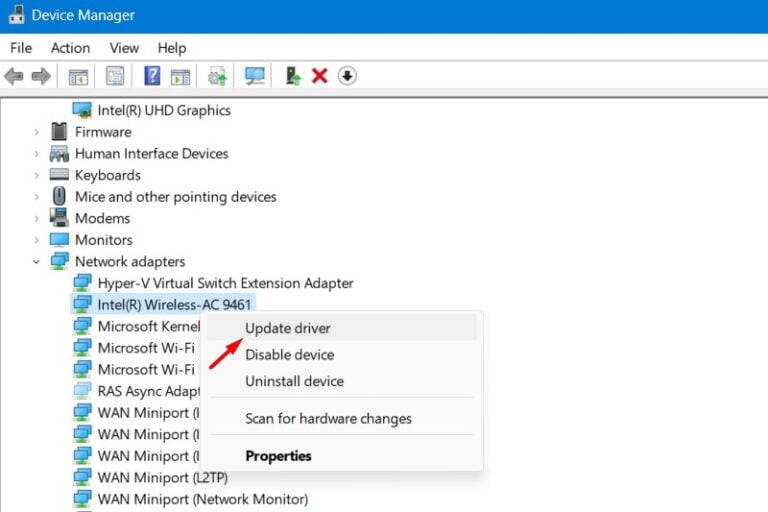Click the RAS Async Adapter icon
This screenshot has height=512, width=768.
pyautogui.click(x=82, y=390)
